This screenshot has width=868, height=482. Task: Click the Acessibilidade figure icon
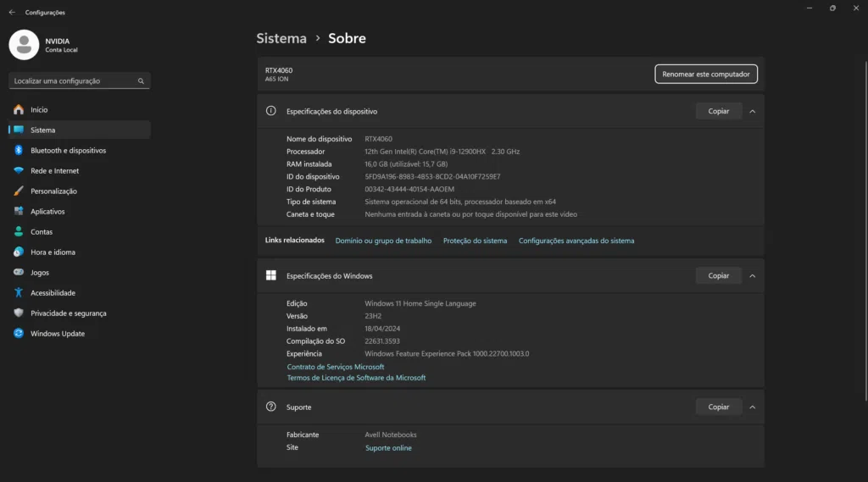pyautogui.click(x=19, y=293)
